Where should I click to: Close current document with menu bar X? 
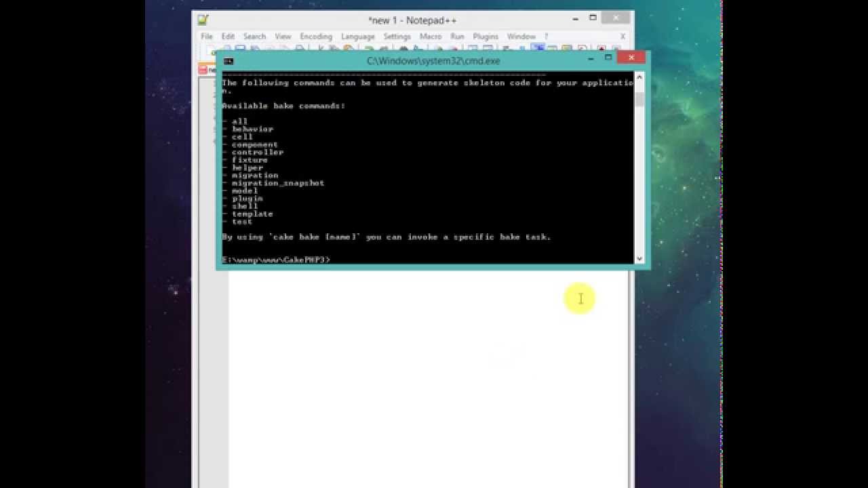623,37
